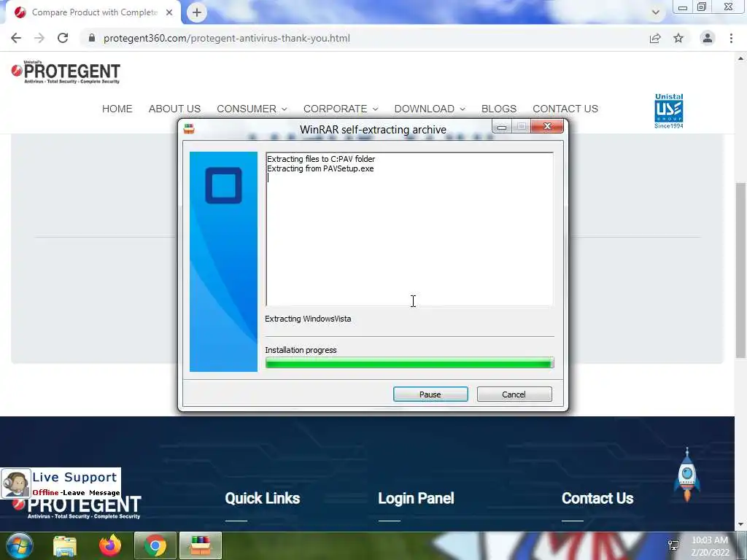
Task: Click the installation progress bar
Action: pyautogui.click(x=409, y=364)
